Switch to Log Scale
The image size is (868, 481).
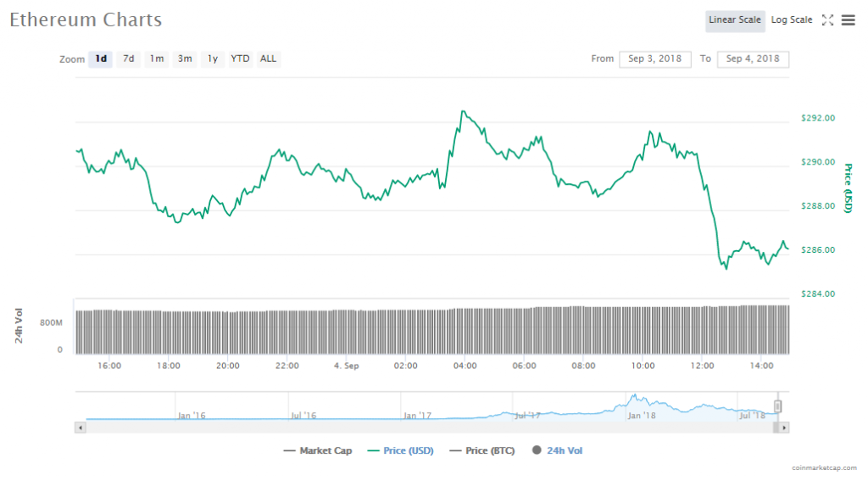coord(792,20)
